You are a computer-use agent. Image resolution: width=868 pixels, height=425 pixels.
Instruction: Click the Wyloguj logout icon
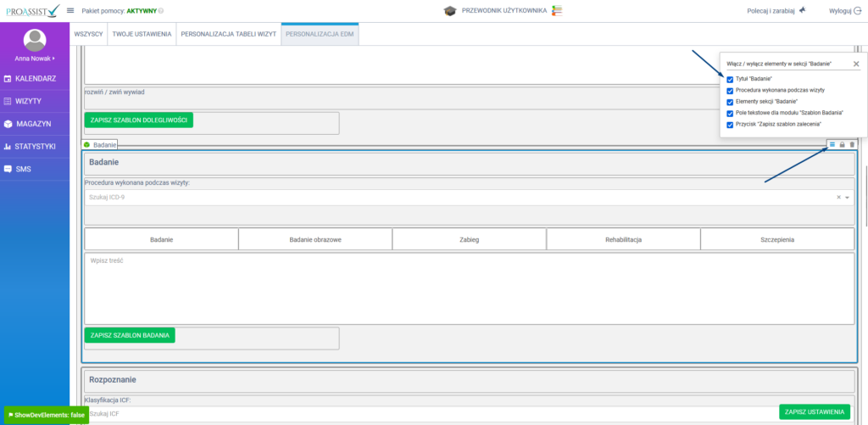tap(856, 10)
